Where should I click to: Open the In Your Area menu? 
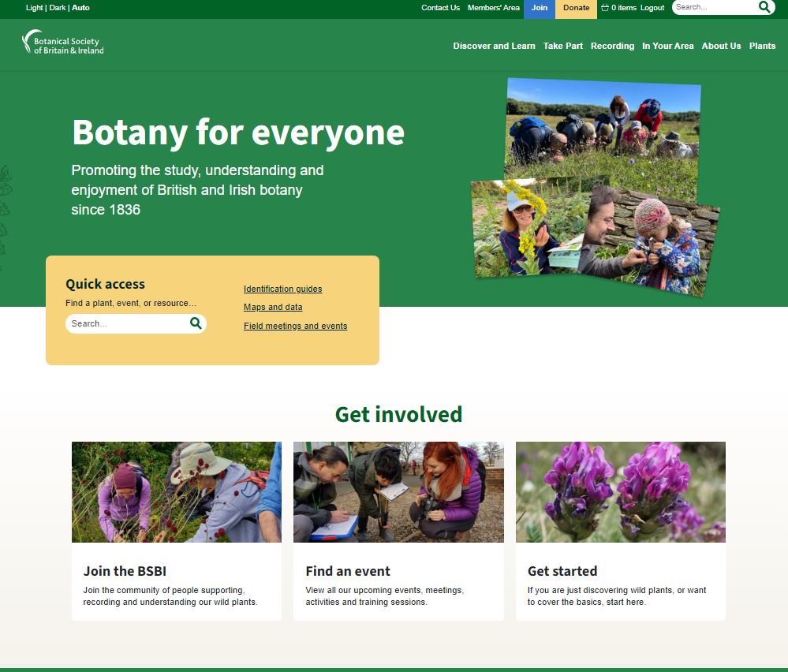tap(667, 46)
